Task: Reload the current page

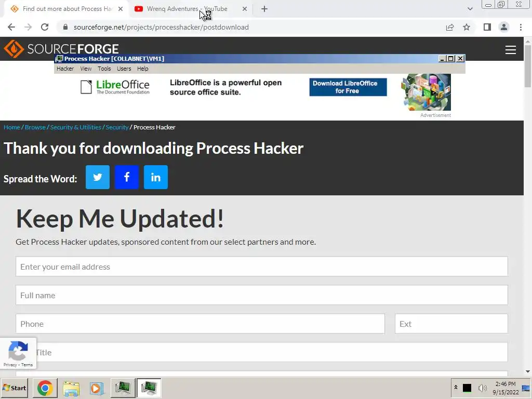Action: (x=45, y=27)
